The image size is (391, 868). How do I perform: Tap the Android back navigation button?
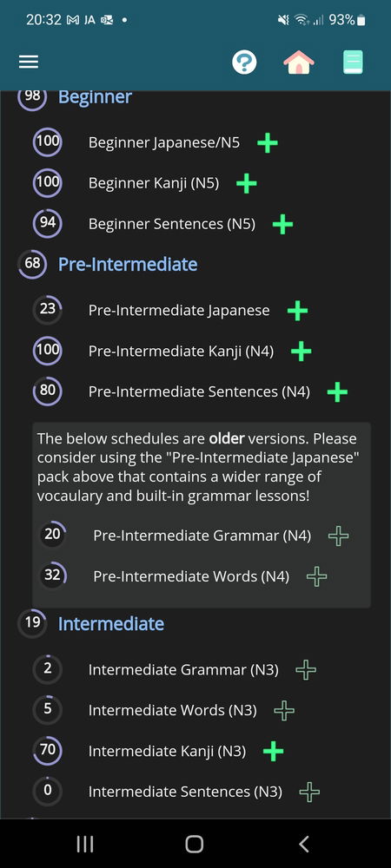[303, 844]
